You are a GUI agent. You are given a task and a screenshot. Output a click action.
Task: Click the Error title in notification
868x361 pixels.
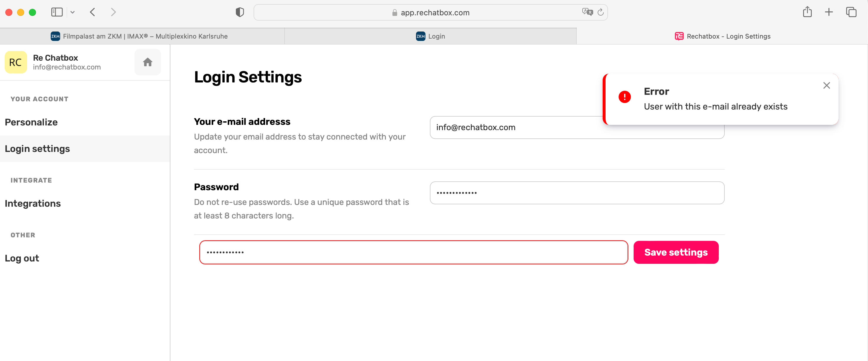pos(656,92)
